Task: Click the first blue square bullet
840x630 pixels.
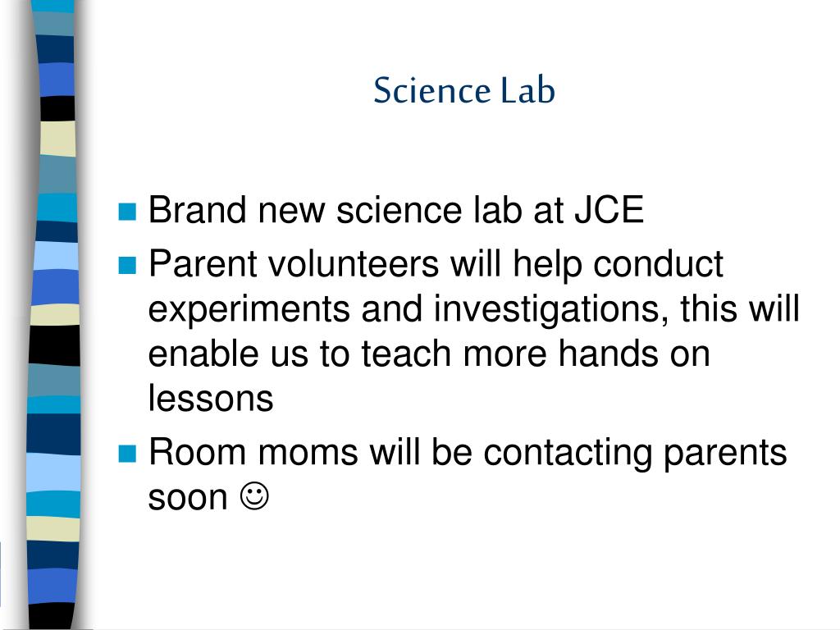Action: point(127,212)
